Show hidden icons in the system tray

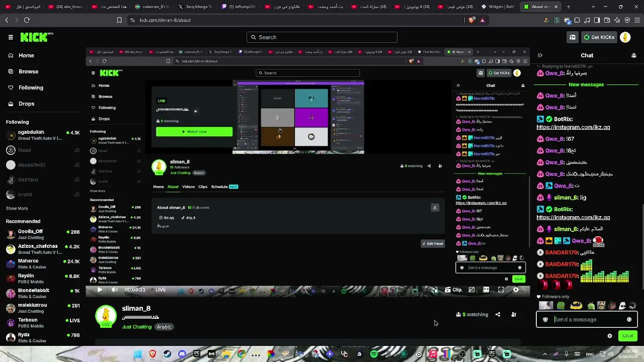tap(545, 354)
